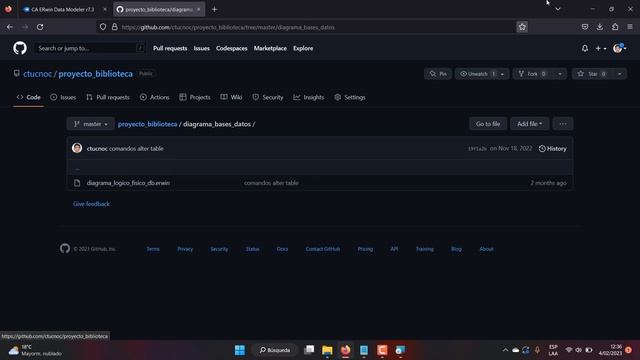The width and height of the screenshot is (640, 360).
Task: Open the comandos alter table commit message
Action: (x=136, y=149)
